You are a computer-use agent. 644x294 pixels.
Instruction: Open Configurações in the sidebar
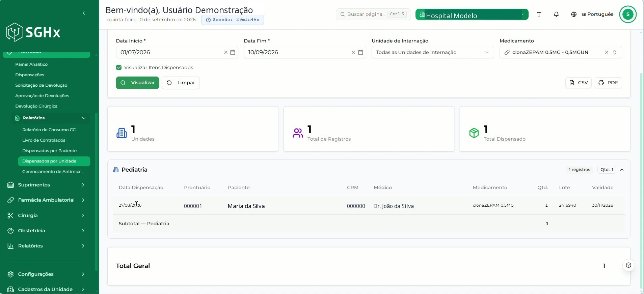click(46, 274)
